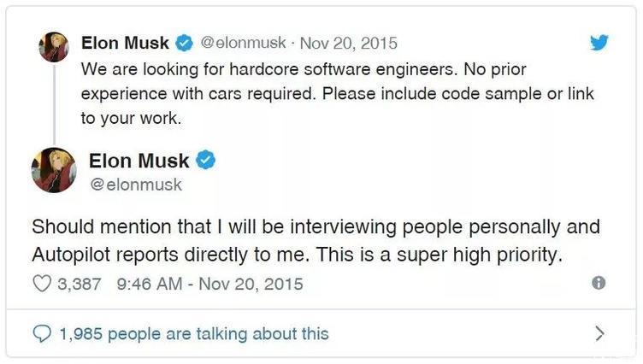Click the blue speech bubble reply icon
This screenshot has width=643, height=364.
42,332
